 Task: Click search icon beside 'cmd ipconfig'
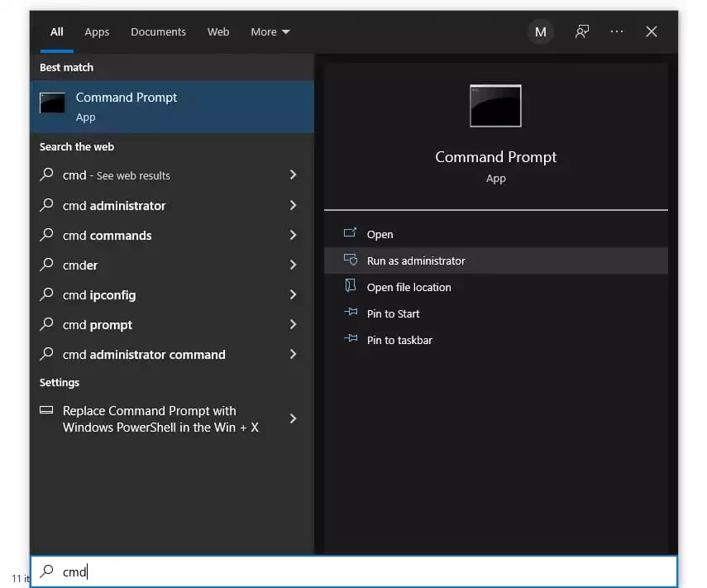tap(46, 294)
